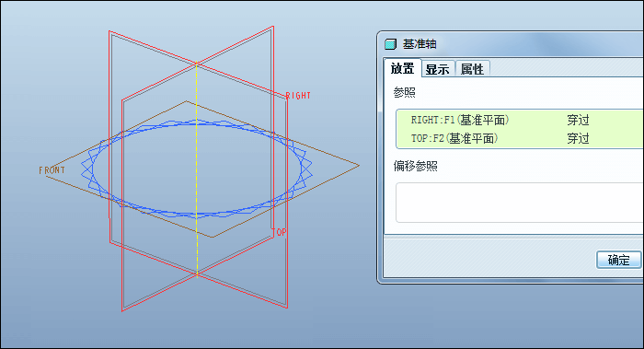Click the top yellow axis endpoint handle

tap(197, 64)
